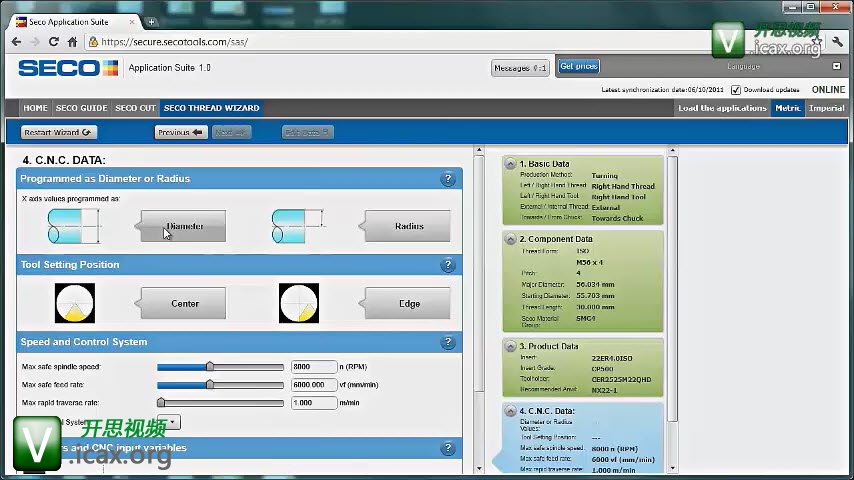Click the Restart Wizard button

tap(59, 132)
